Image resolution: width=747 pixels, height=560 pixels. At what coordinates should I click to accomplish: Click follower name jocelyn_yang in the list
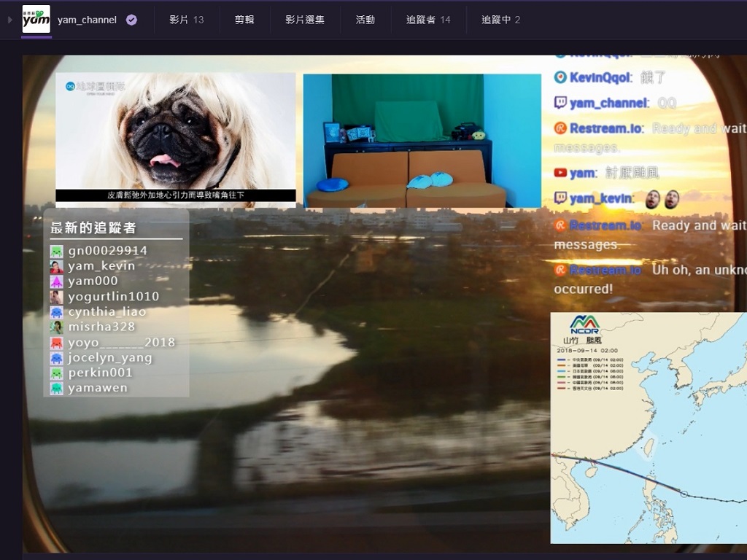[x=110, y=358]
